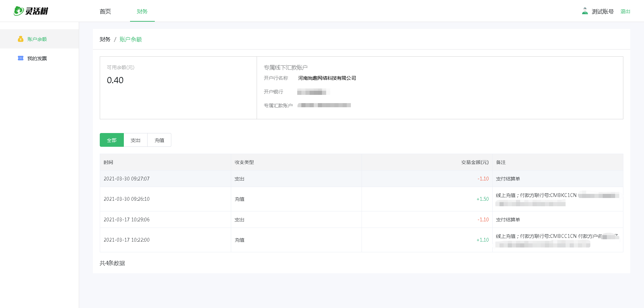The image size is (644, 308).
Task: Click the 退出 logout link
Action: pos(625,11)
